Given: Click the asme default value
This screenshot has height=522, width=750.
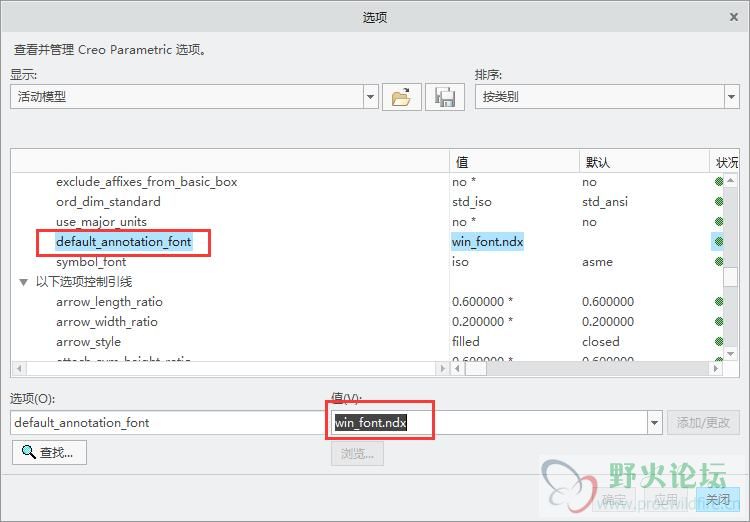Looking at the screenshot, I should click(597, 262).
